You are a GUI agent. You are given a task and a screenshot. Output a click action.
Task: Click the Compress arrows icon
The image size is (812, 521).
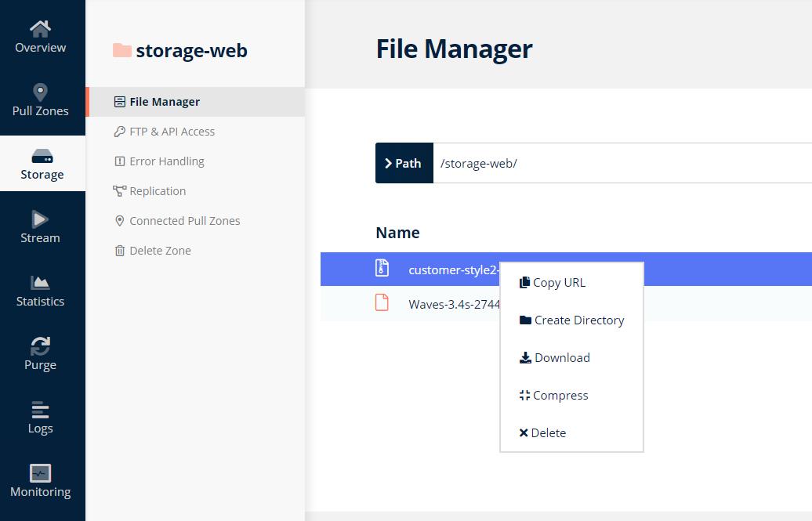(524, 395)
